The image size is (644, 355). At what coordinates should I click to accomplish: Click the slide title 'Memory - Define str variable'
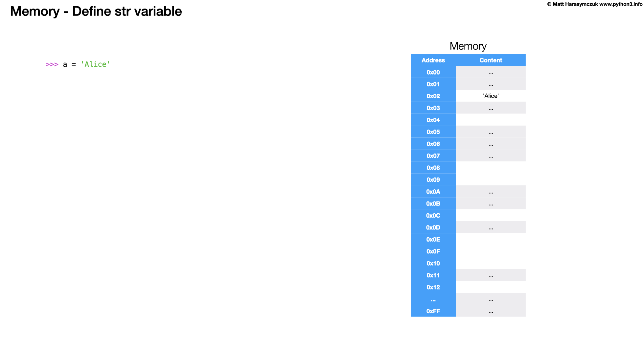click(96, 12)
